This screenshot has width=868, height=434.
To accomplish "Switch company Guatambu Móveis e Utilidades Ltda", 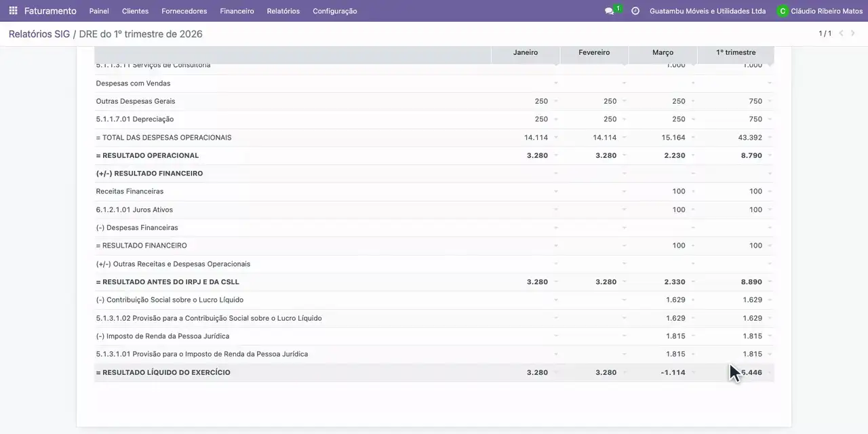I will (707, 11).
